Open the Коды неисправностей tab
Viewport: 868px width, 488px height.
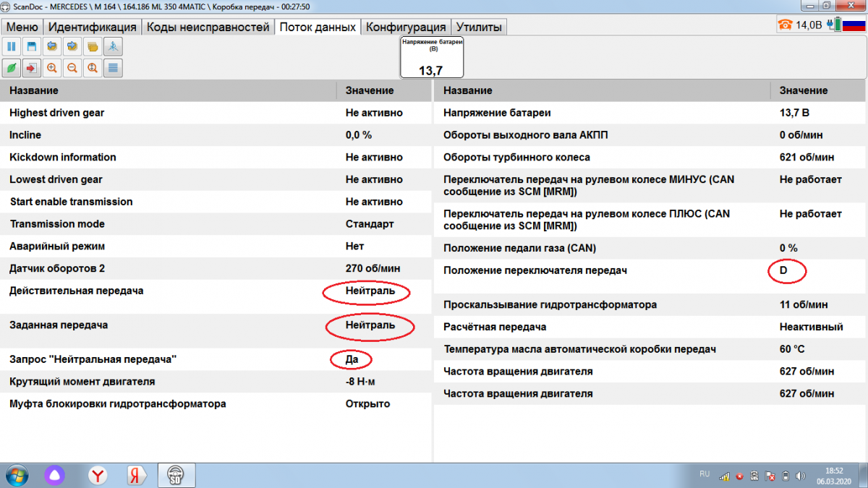208,27
